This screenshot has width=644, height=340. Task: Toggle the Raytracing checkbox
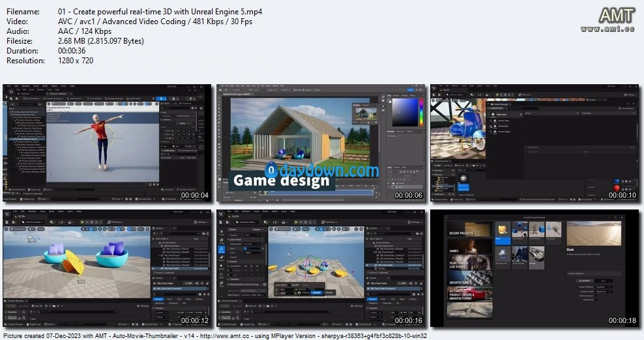click(596, 300)
